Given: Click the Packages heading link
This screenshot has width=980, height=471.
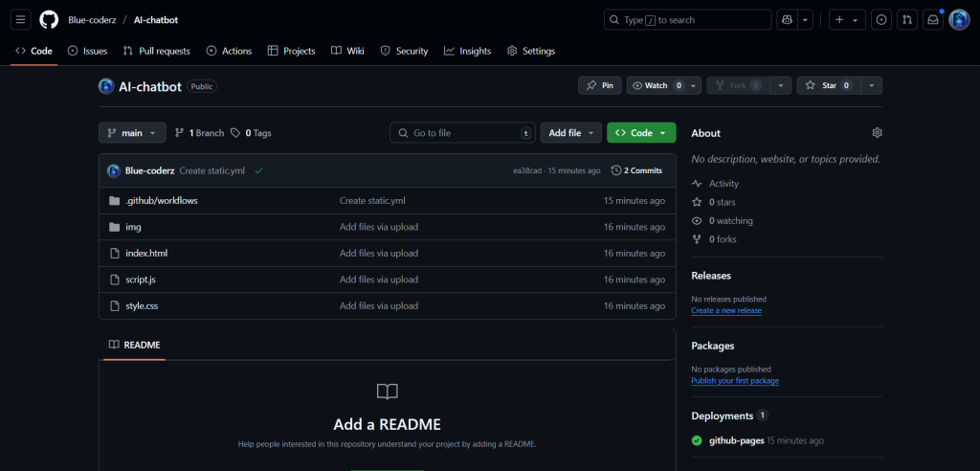Looking at the screenshot, I should point(713,346).
